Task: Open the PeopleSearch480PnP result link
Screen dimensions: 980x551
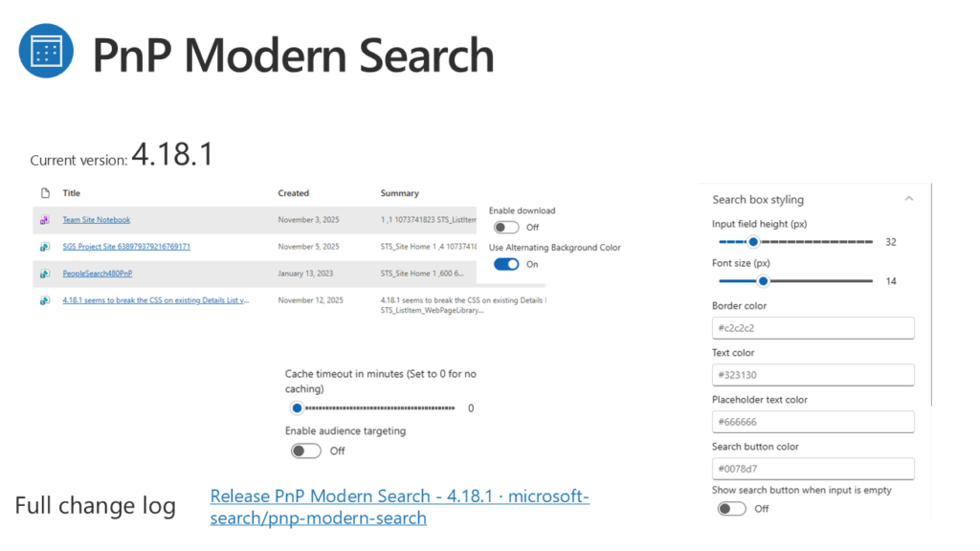Action: pos(98,274)
